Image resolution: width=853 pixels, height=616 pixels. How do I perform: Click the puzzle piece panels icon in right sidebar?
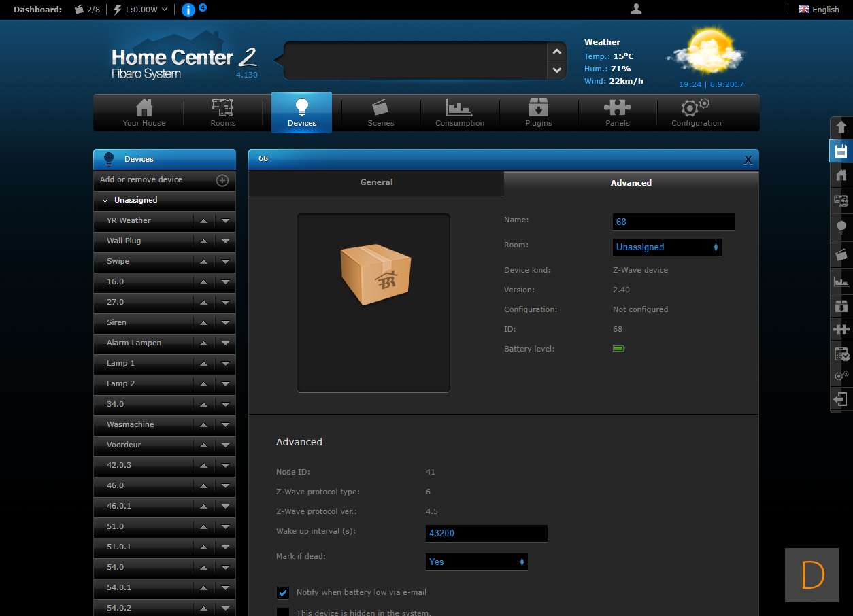click(x=841, y=330)
